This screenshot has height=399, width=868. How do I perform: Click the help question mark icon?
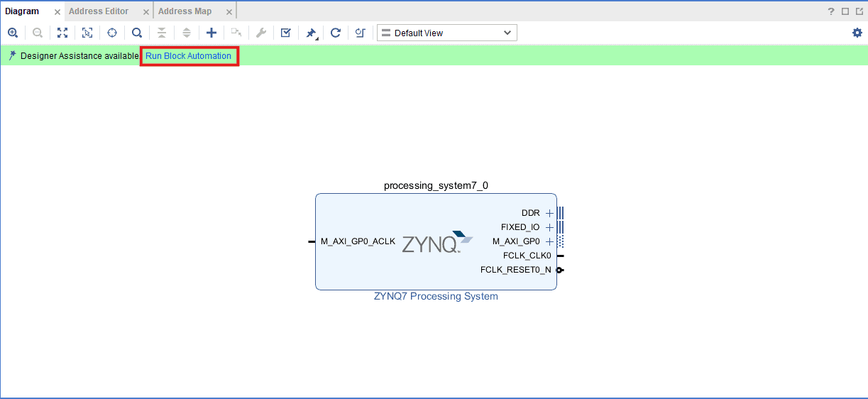[x=831, y=11]
